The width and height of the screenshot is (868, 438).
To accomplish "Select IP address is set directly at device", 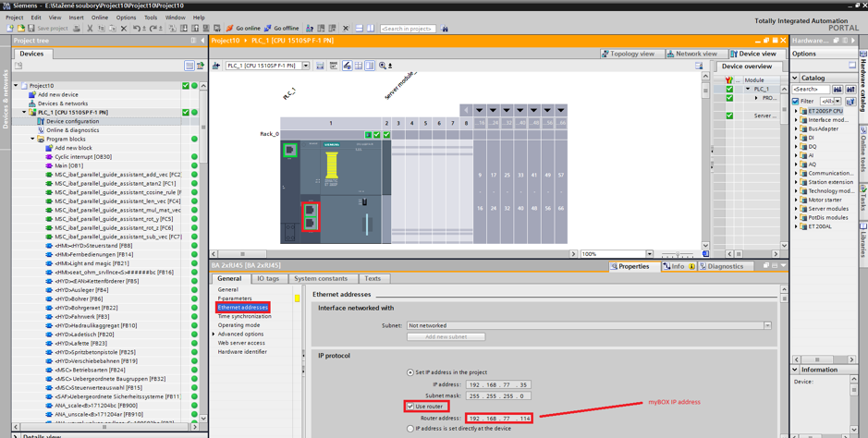I will tap(410, 429).
